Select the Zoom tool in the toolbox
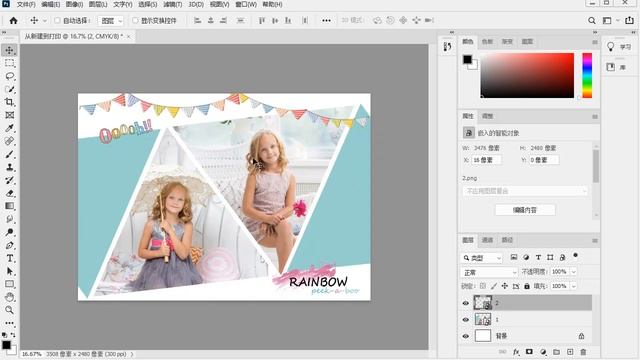The height and width of the screenshot is (360, 640). tap(9, 310)
